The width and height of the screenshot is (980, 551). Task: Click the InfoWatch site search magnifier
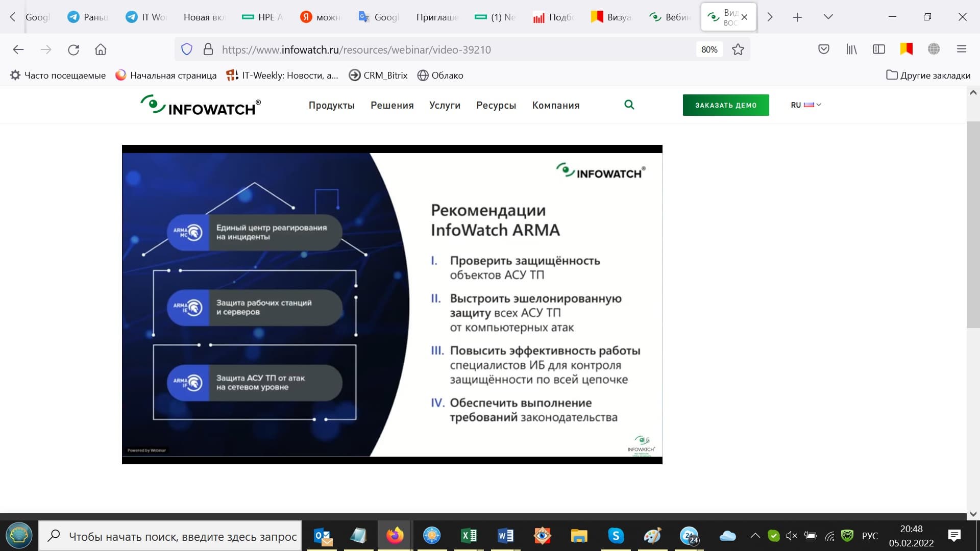[629, 105]
